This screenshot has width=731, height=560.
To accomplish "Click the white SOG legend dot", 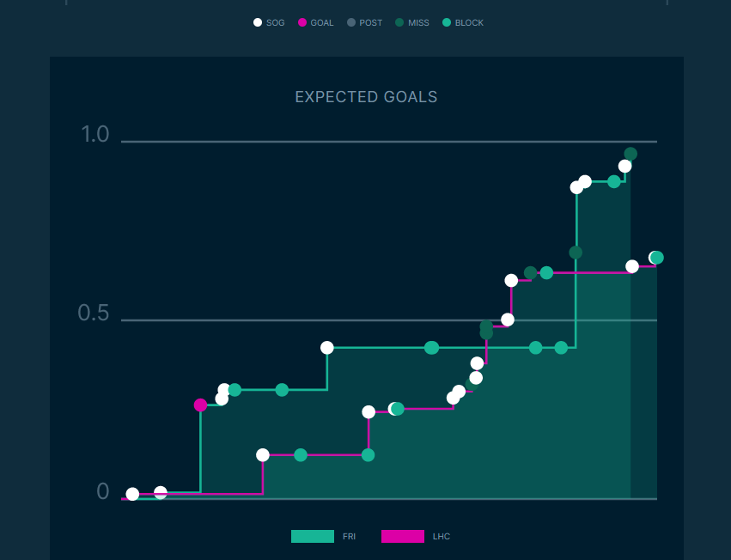I will pyautogui.click(x=258, y=23).
